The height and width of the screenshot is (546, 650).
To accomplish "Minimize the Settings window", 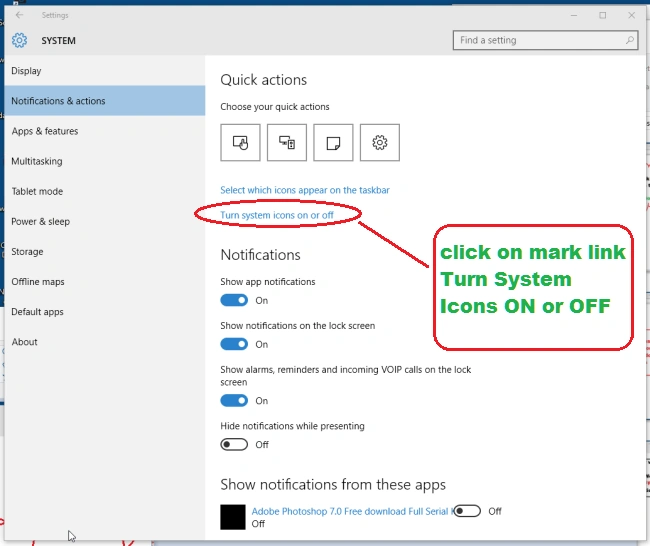I will 574,15.
